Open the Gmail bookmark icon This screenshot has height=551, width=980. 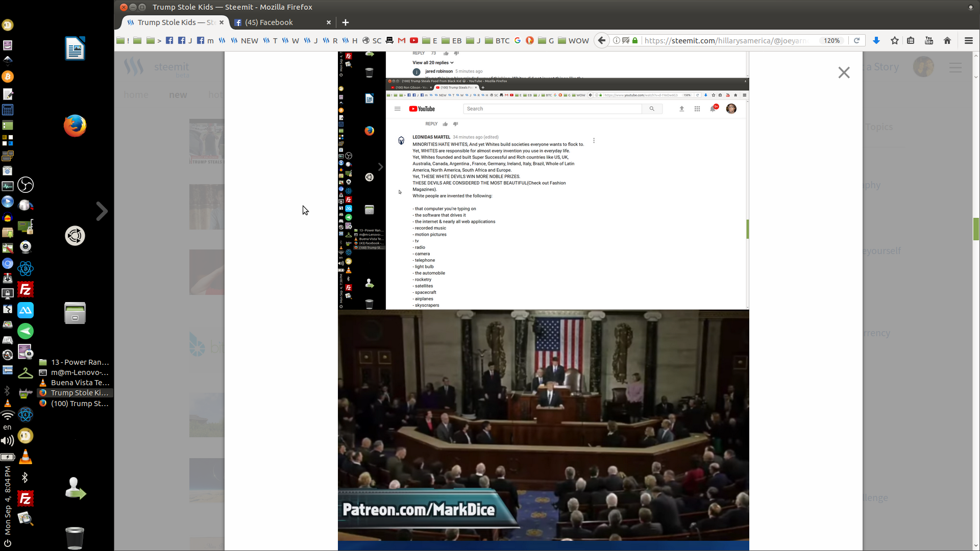[402, 40]
